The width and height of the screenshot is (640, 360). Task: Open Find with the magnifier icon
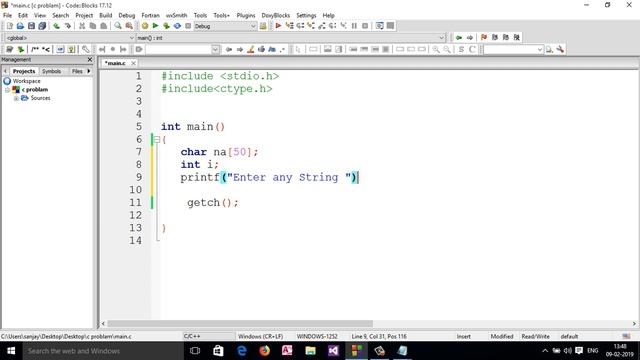[118, 26]
